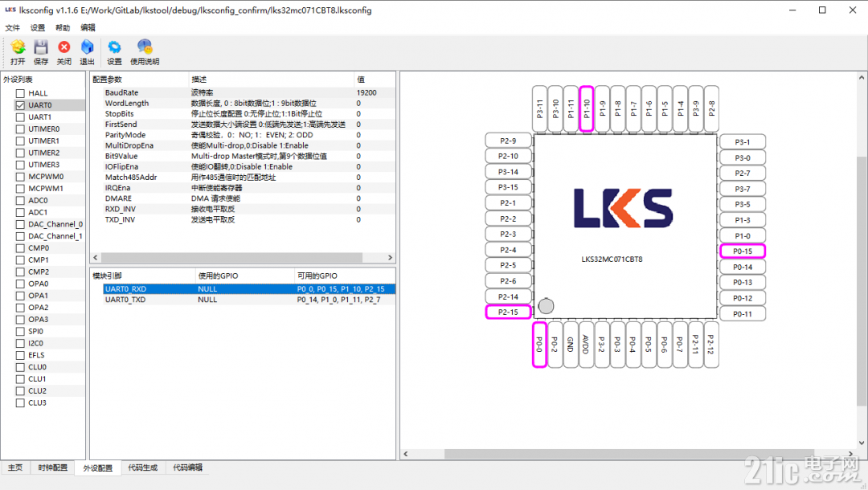Open the 帮助 menu
Screen dimensions: 868x490
click(x=63, y=27)
